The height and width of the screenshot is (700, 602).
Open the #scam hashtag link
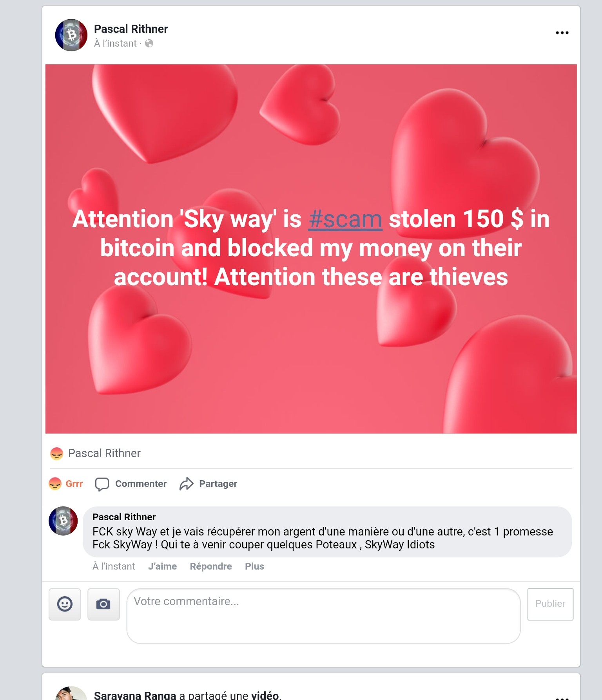click(x=345, y=219)
